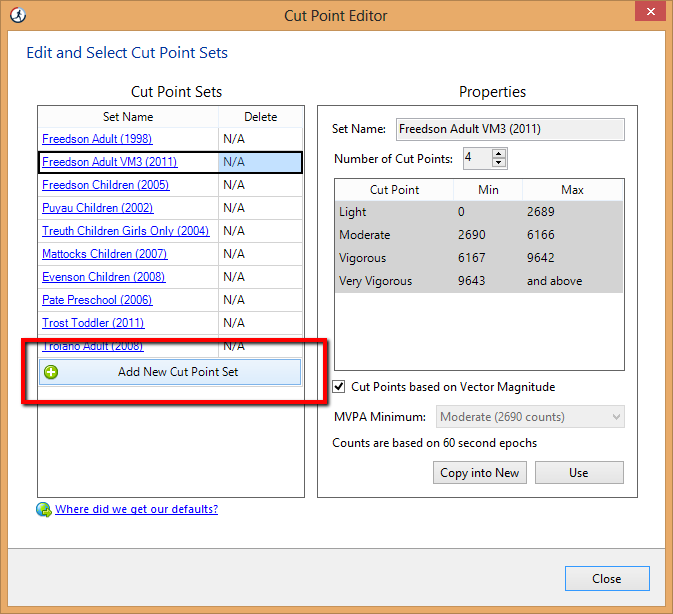Screen dimensions: 673x614
Task: Click the Set Name text field
Action: pos(509,129)
